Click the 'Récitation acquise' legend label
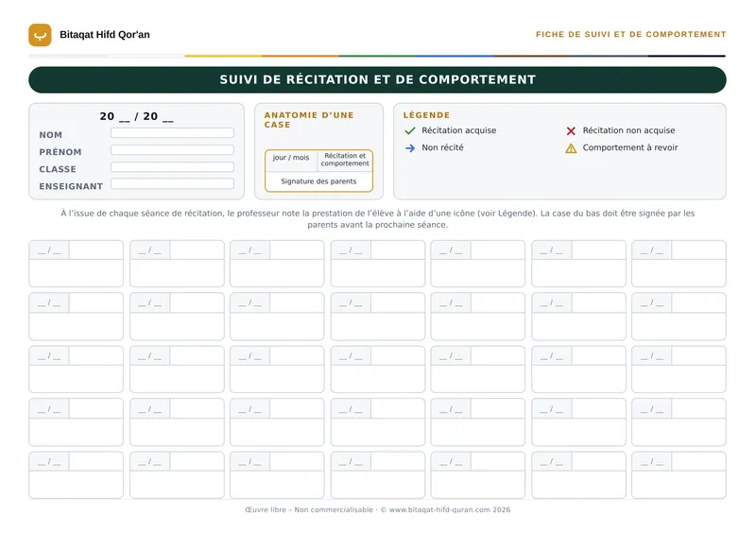756x533 pixels. coord(459,130)
